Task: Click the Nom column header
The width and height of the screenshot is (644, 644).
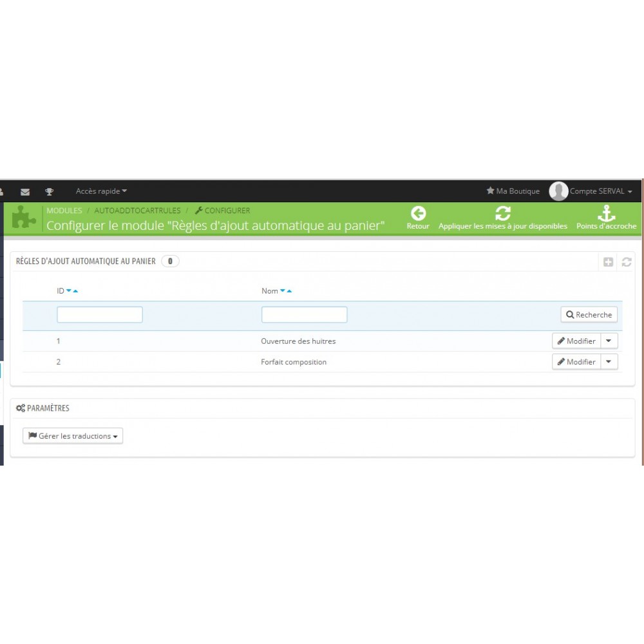Action: click(x=270, y=291)
